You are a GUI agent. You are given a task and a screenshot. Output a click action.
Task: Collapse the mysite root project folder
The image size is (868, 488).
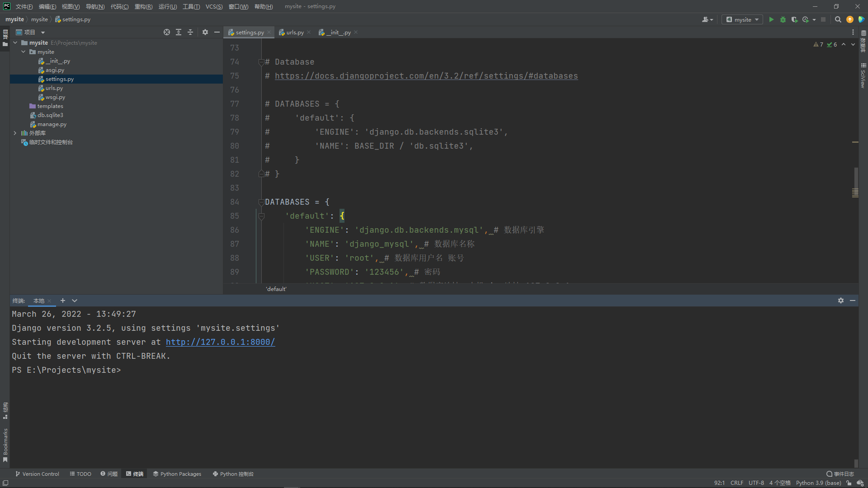15,43
